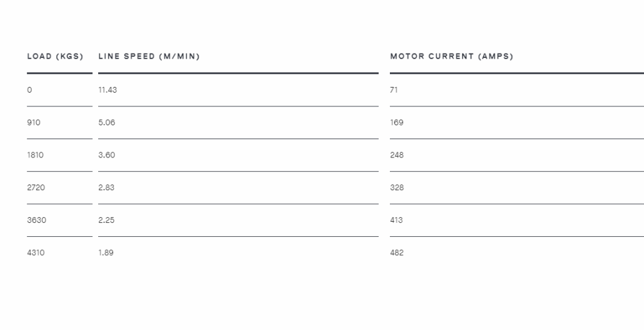This screenshot has width=644, height=330.
Task: Click the motor current 482 value
Action: coord(397,253)
